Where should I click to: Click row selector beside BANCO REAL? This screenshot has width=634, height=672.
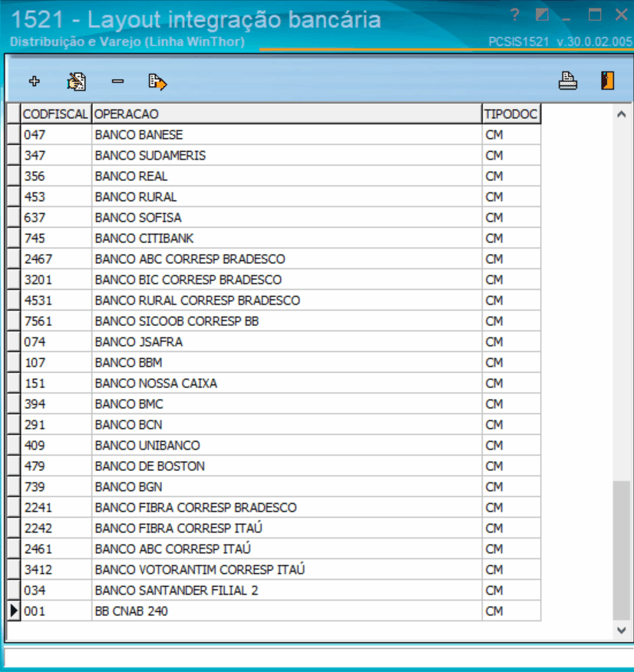coord(14,176)
